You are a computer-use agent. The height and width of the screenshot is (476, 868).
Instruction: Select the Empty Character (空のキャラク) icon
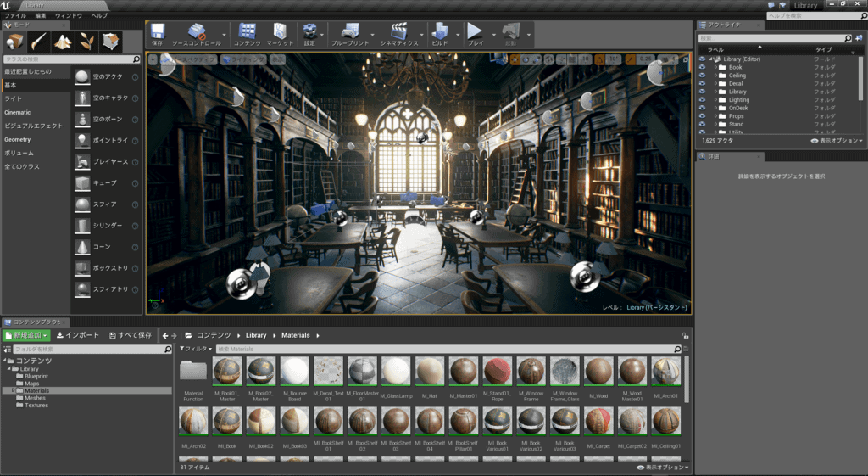click(82, 98)
